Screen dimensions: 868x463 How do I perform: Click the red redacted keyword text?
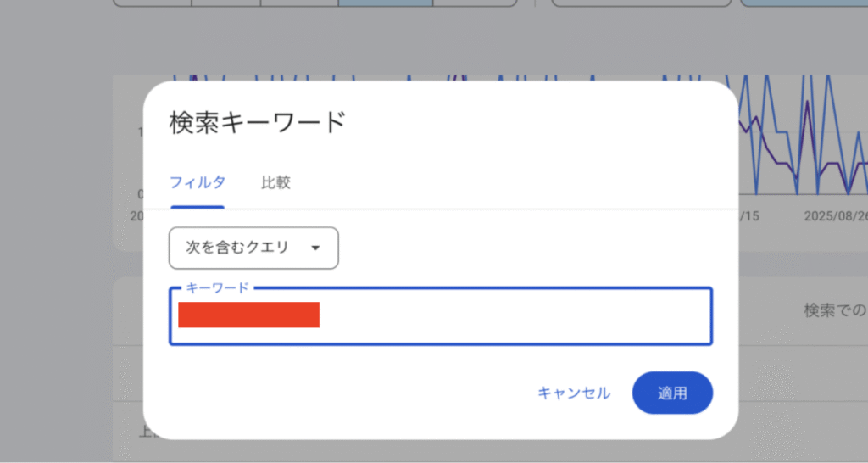(248, 315)
